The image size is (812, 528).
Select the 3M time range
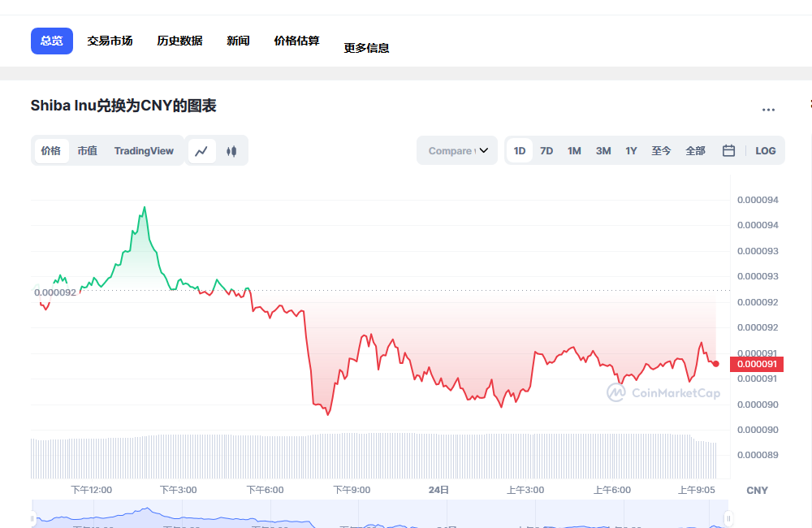[603, 151]
